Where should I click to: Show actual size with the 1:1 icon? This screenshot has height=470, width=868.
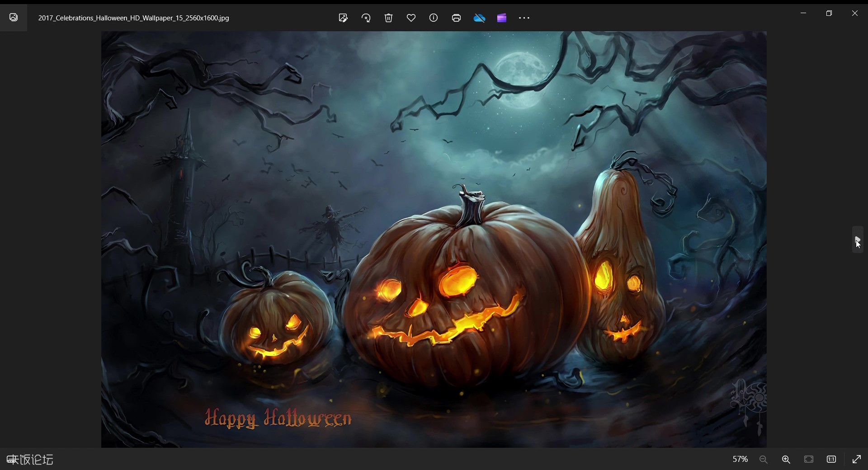831,459
